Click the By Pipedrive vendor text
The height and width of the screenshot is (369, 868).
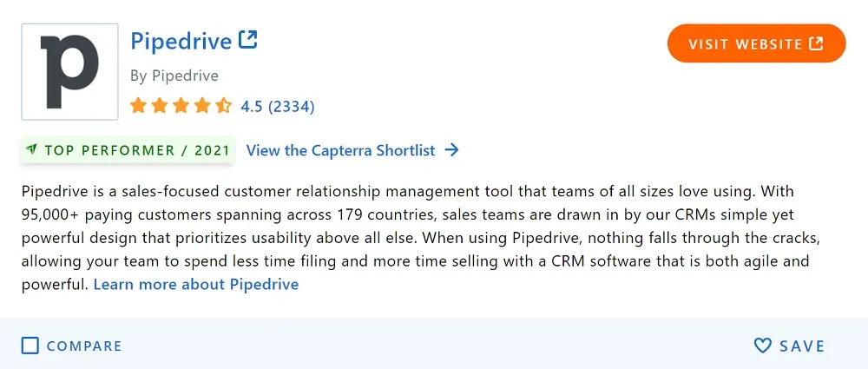point(174,76)
